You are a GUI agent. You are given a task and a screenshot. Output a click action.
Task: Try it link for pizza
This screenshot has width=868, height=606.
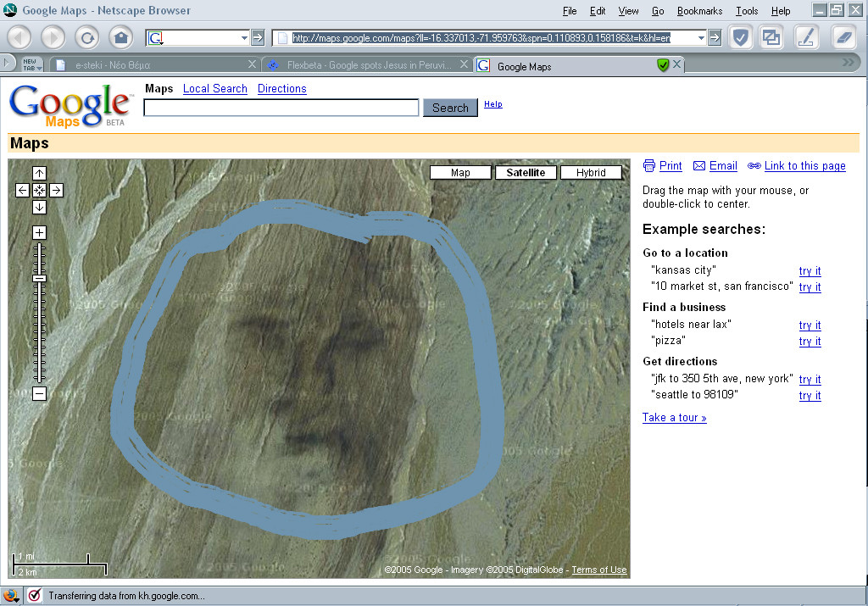810,341
